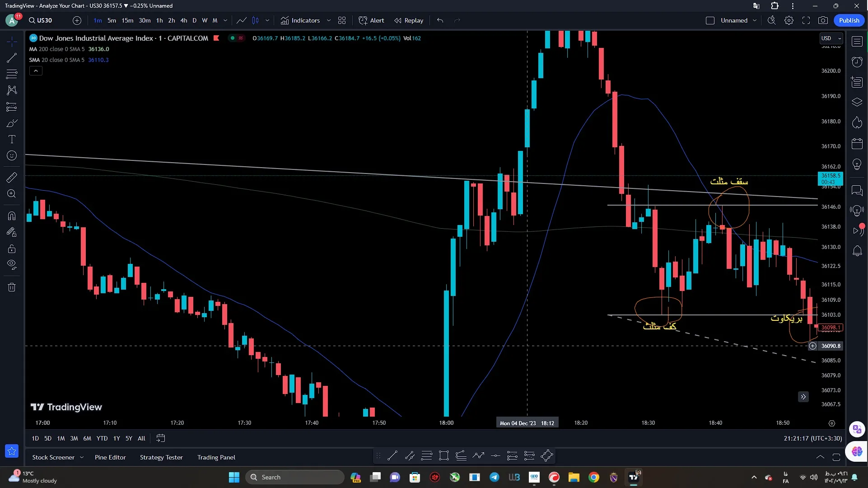868x488 pixels.
Task: Open the Measure ruler tool
Action: tap(12, 178)
